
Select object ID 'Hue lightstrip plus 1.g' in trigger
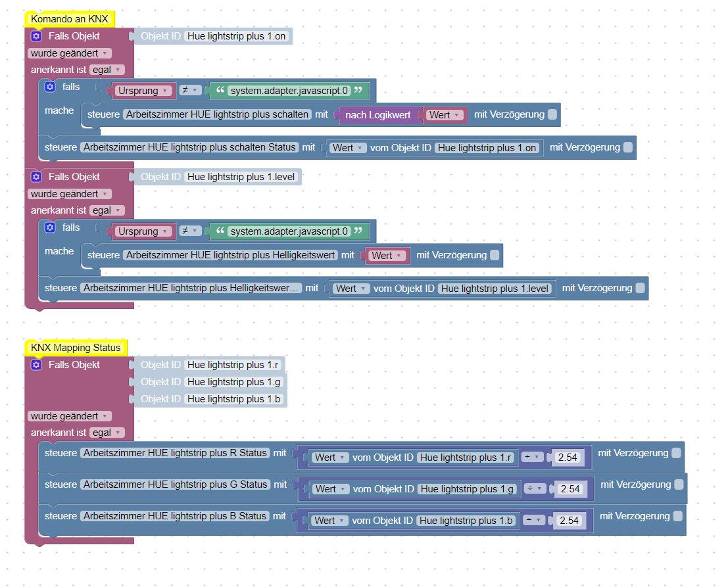[234, 382]
